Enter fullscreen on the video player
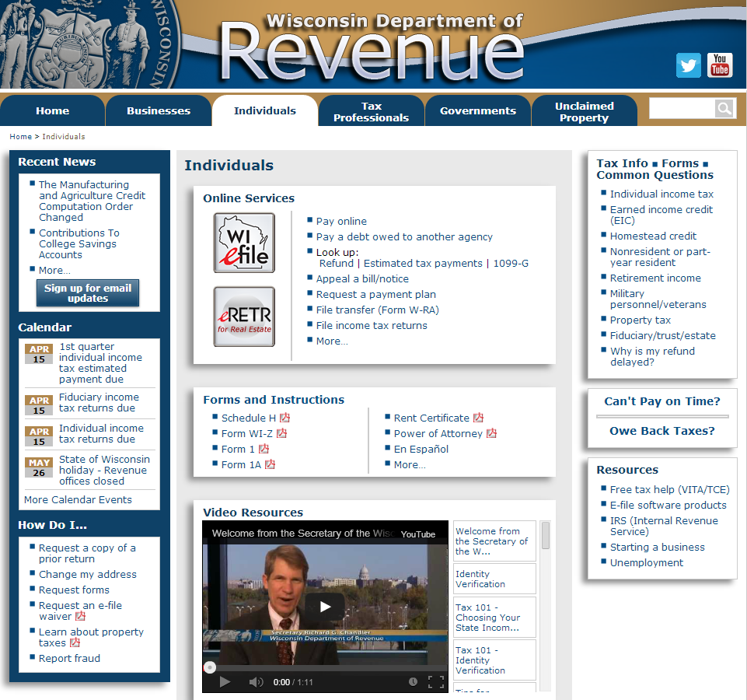 click(436, 682)
